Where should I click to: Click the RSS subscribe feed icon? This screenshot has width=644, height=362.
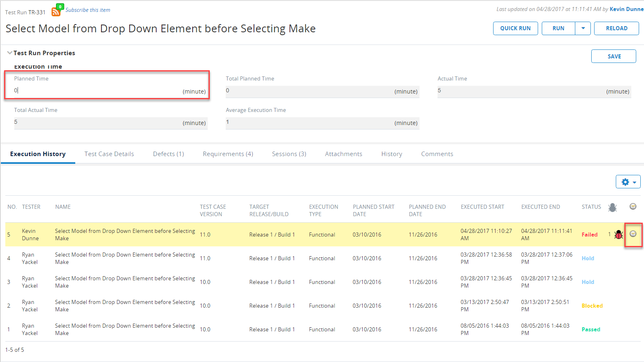coord(56,11)
